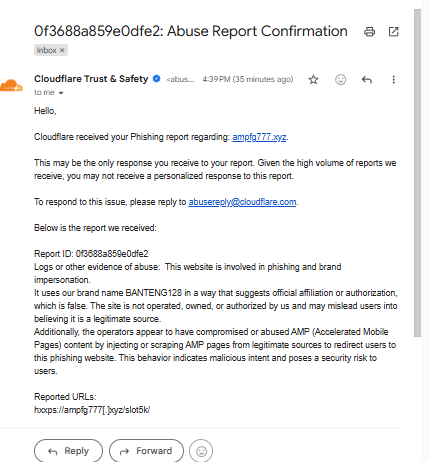Click the vertical scrollbar thumb
This screenshot has height=462, width=429.
click(418, 173)
